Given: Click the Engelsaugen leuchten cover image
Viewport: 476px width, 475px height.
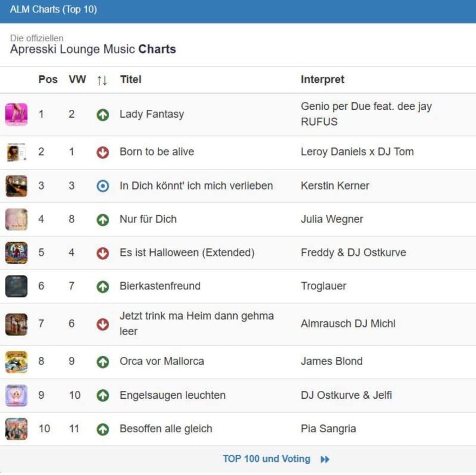Looking at the screenshot, I should (x=16, y=395).
